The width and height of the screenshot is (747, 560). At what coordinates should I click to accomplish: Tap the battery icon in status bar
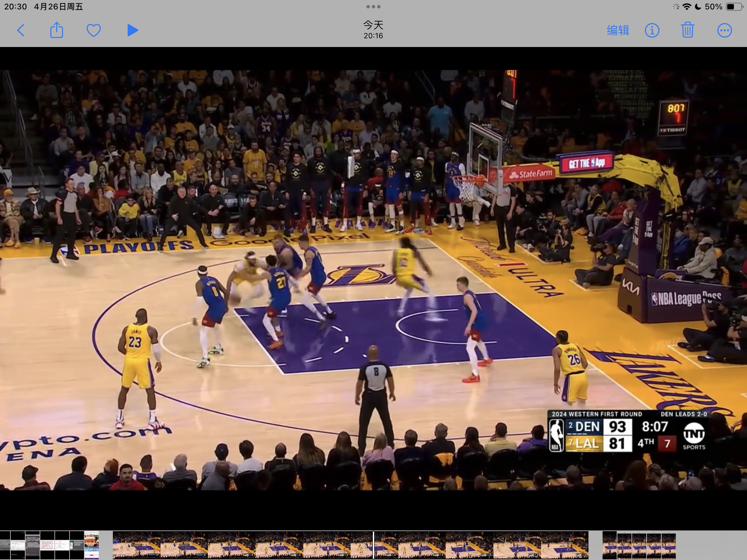pos(735,6)
